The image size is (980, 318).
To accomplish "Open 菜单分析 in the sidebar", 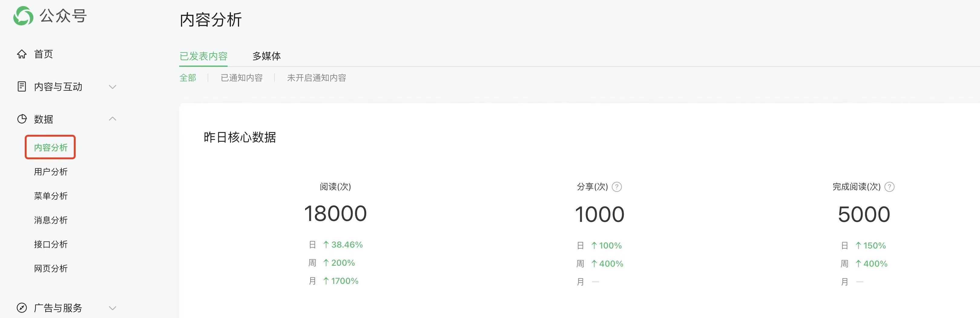I will (51, 196).
